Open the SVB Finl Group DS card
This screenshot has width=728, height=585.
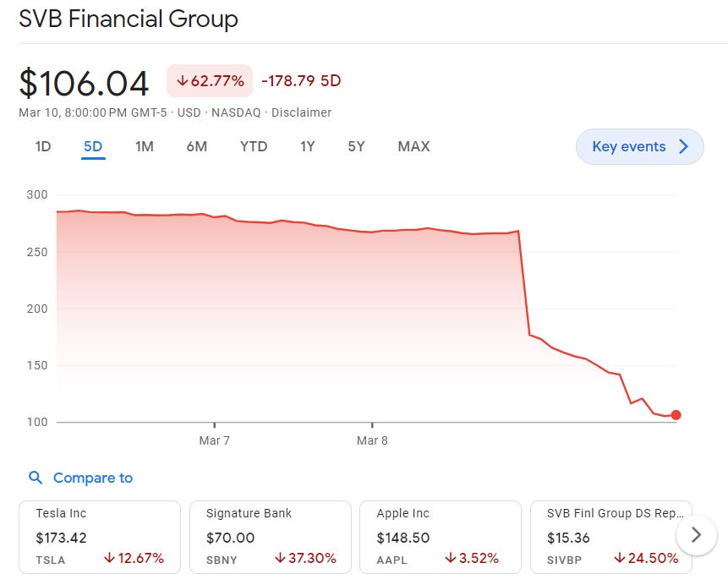click(605, 537)
